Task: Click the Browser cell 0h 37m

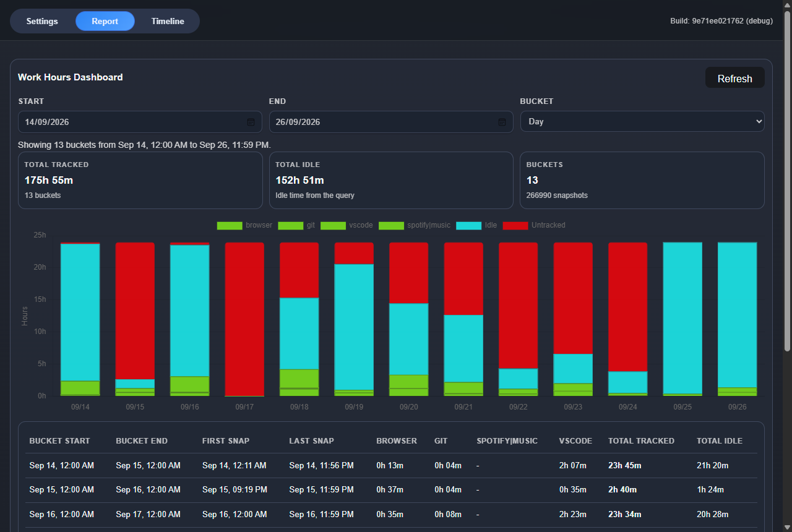Action: [x=390, y=490]
